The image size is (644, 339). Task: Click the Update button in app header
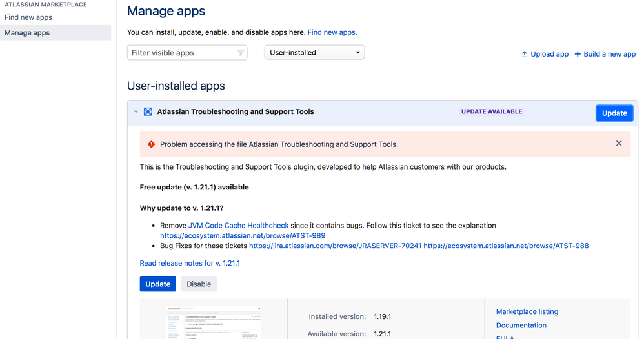614,113
